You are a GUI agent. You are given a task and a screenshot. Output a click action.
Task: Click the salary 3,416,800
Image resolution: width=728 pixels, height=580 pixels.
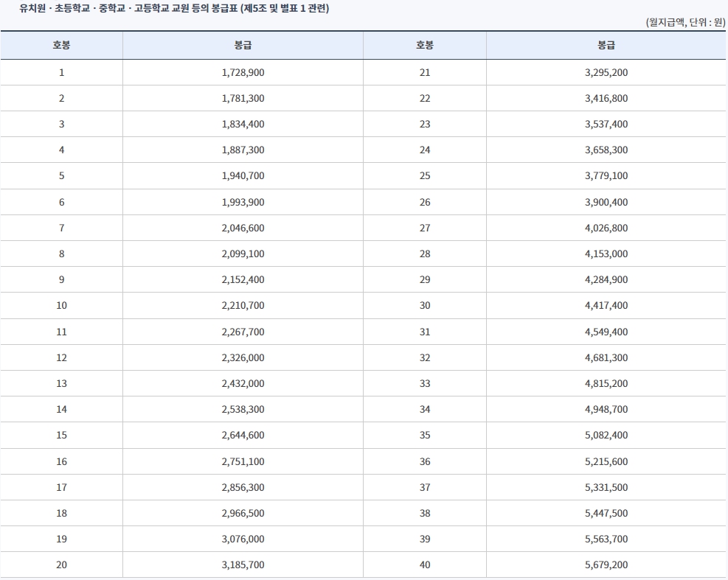(606, 98)
